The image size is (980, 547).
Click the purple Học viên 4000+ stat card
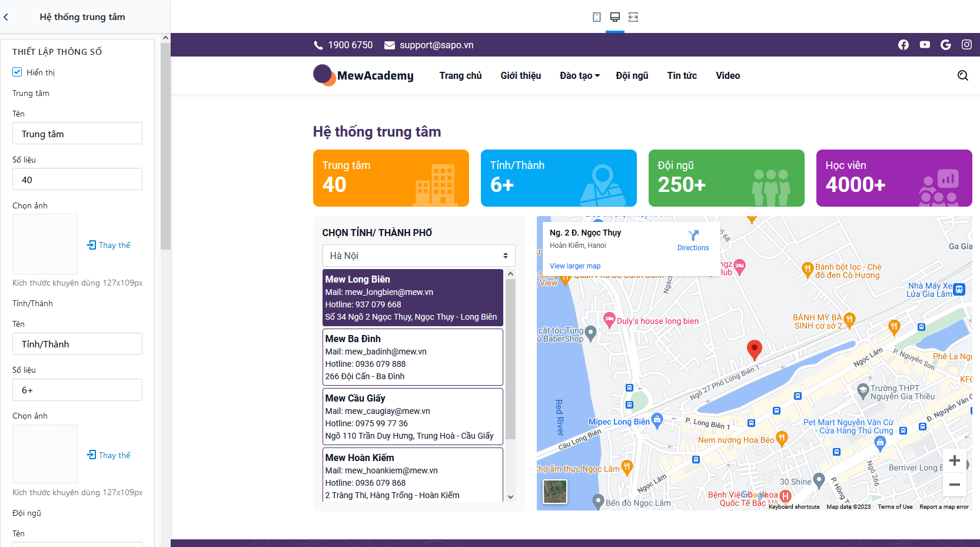pos(894,178)
